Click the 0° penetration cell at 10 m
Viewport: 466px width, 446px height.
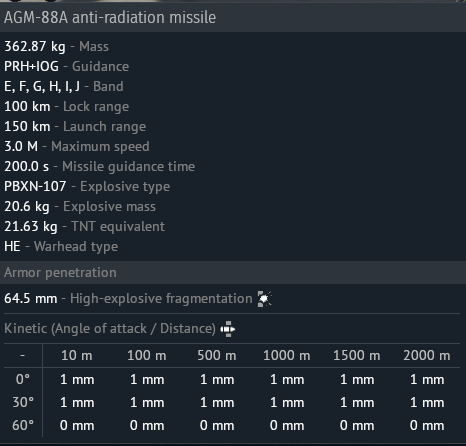[77, 380]
